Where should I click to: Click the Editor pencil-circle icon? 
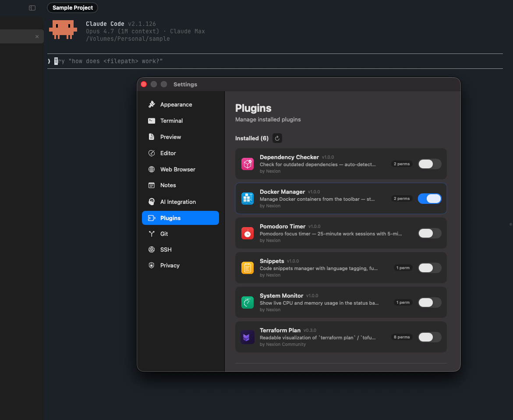(152, 153)
